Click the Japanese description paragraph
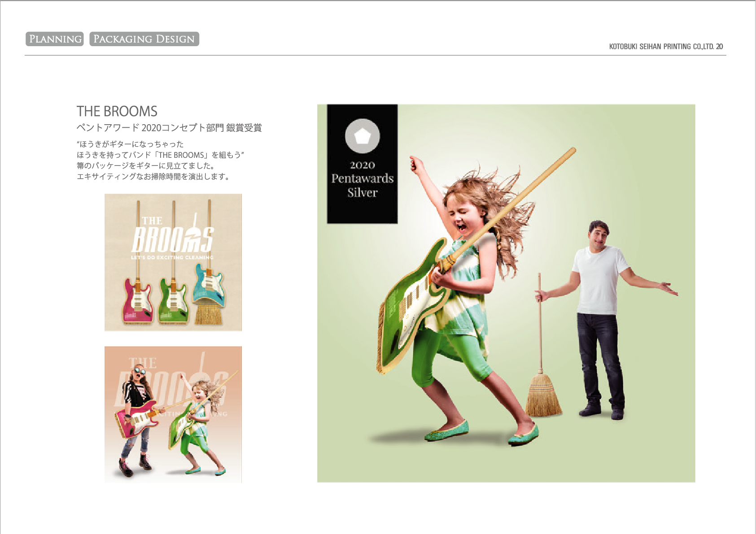The height and width of the screenshot is (534, 756). (x=160, y=161)
